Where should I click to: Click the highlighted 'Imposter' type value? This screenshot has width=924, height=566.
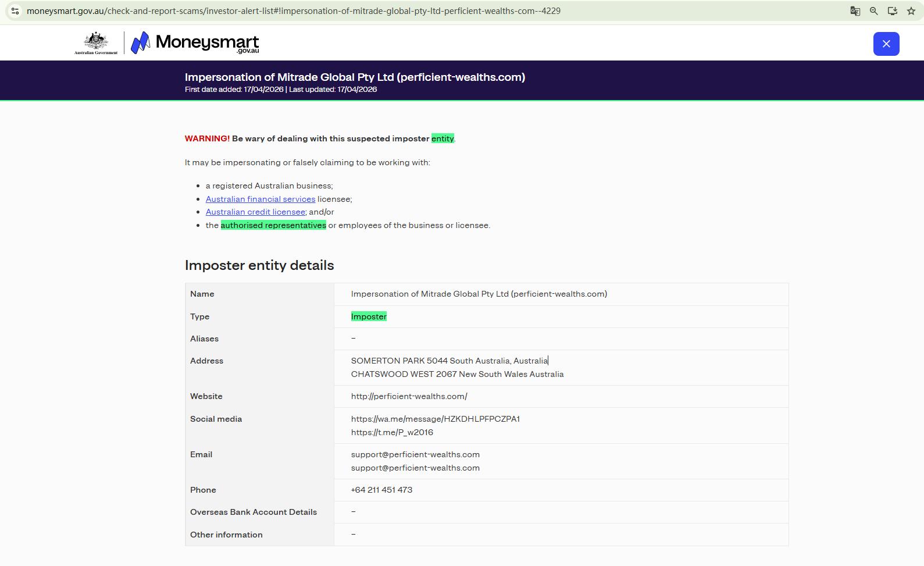pyautogui.click(x=369, y=316)
